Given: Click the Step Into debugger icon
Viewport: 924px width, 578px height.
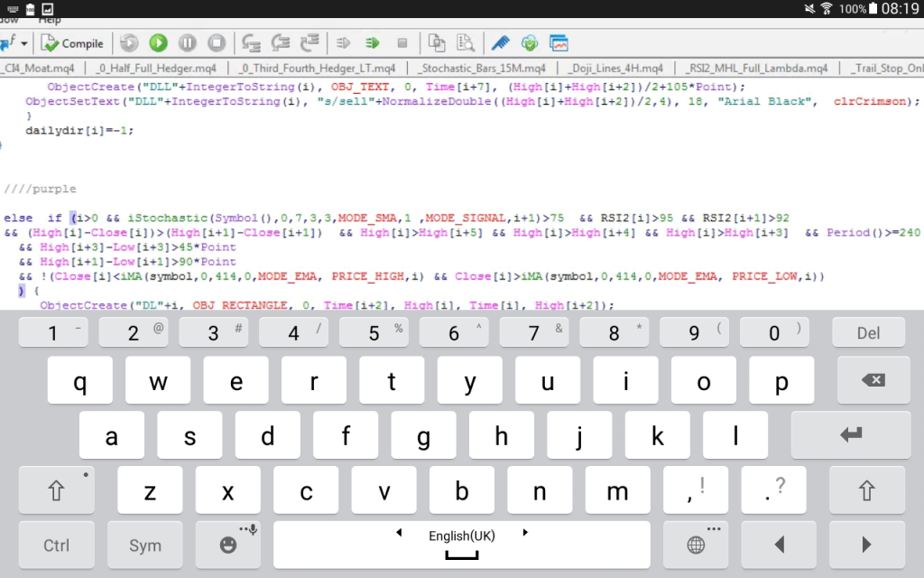Looking at the screenshot, I should (x=251, y=42).
